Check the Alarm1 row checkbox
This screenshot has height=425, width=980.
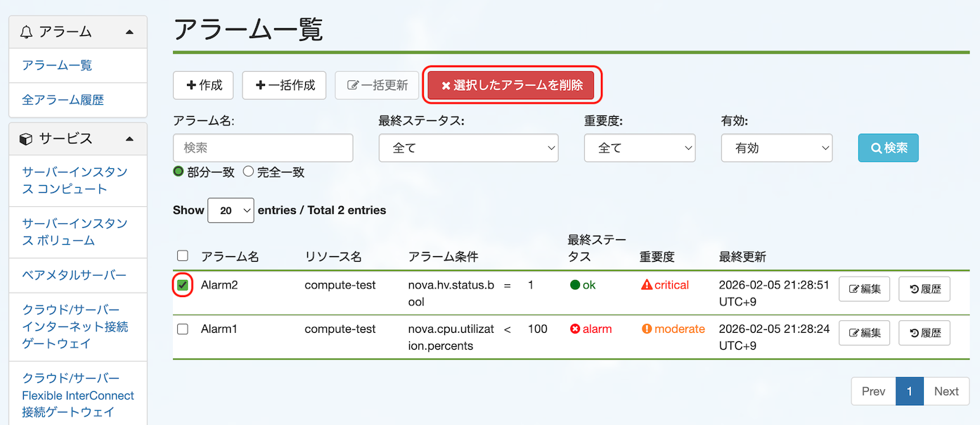[x=183, y=329]
